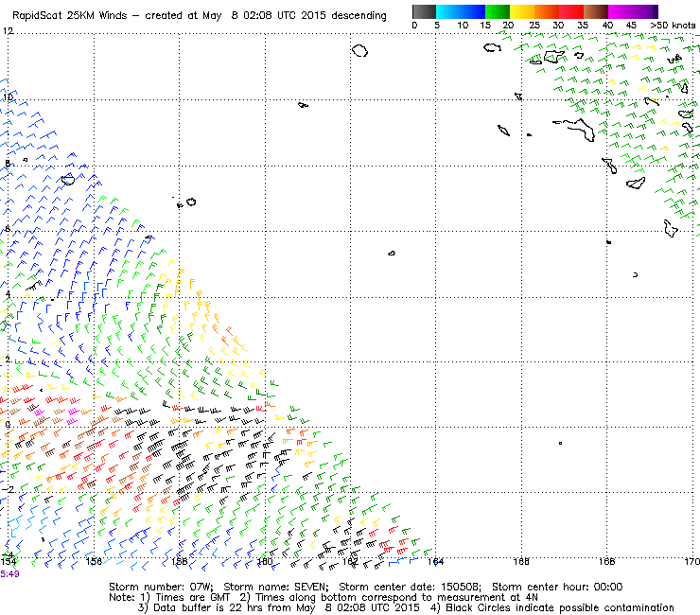The image size is (700, 615).
Task: Click the round island outline north of 162E
Action: [x=359, y=50]
